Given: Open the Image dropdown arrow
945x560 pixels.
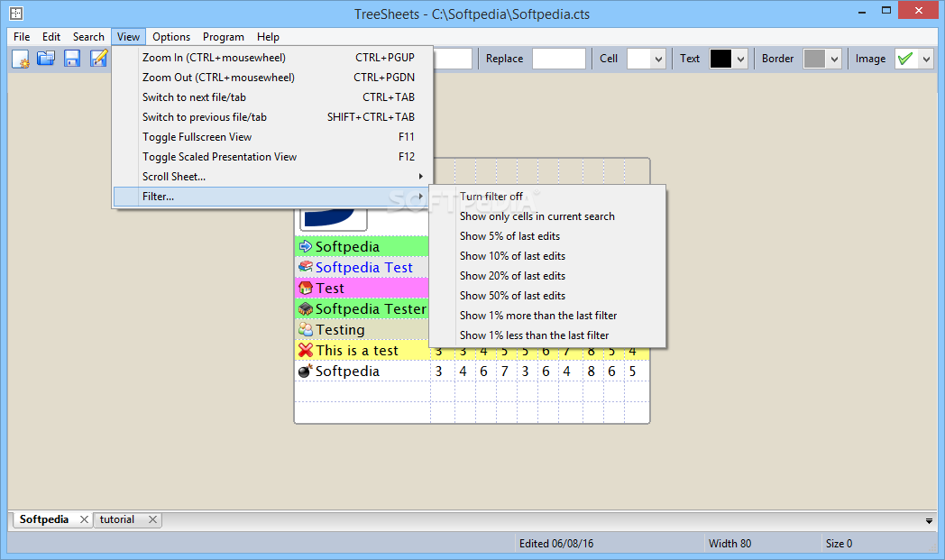Looking at the screenshot, I should 926,60.
